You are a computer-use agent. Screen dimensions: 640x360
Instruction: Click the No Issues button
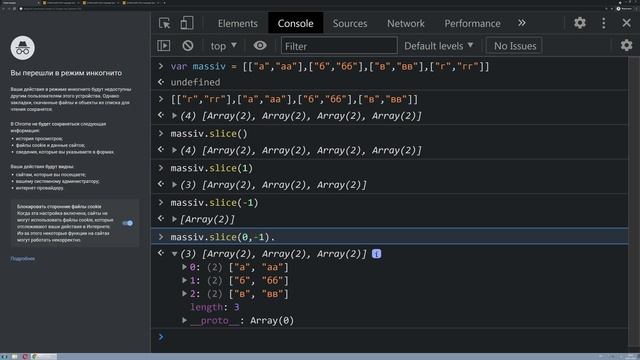click(514, 46)
